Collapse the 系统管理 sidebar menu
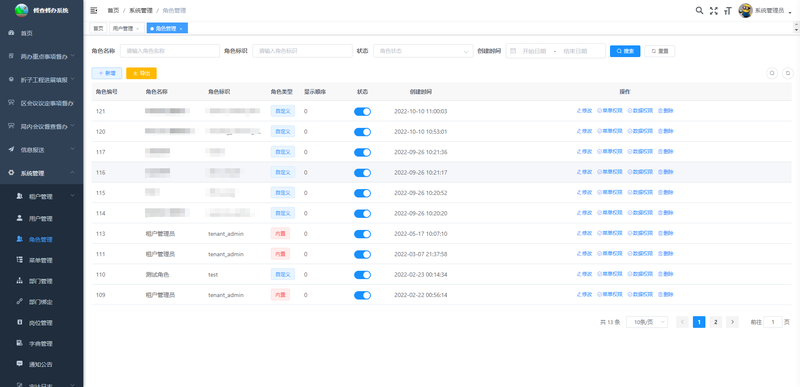This screenshot has height=387, width=800. [x=41, y=173]
